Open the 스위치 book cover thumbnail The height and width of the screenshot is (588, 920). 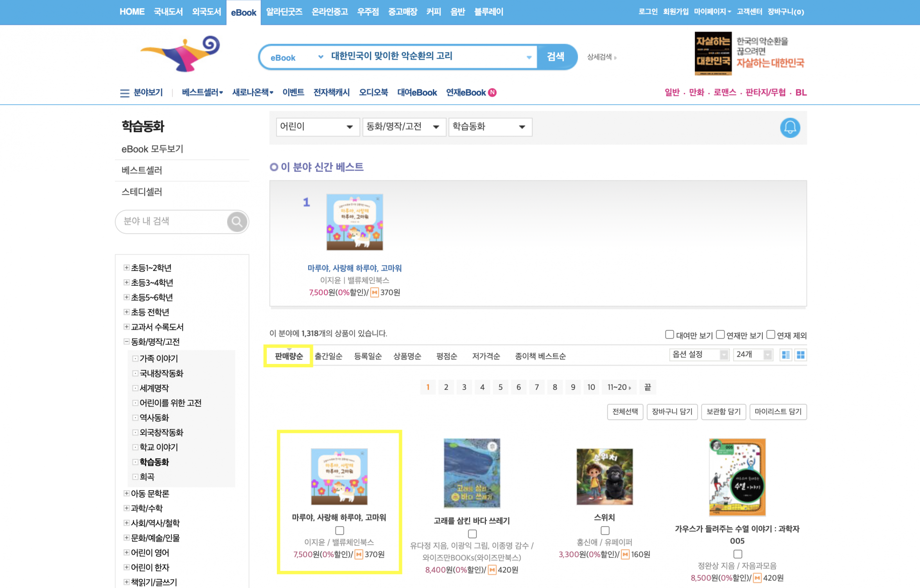605,476
